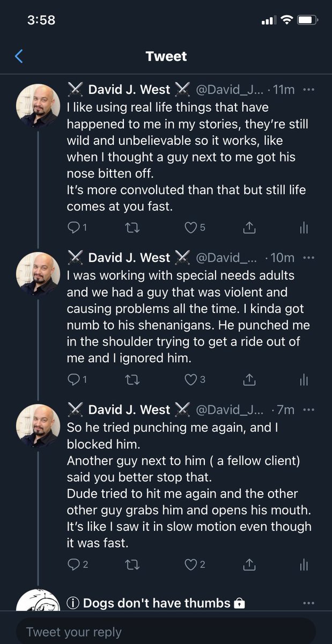Screen dimensions: 332x644
Task: Open the Dogs don't have thumbs profile
Action: point(156,603)
